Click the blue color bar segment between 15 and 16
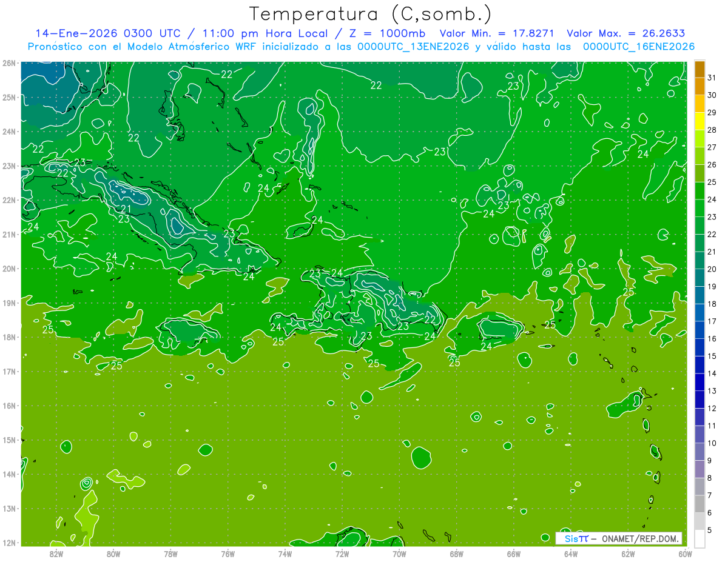The image size is (728, 562). pos(700,347)
